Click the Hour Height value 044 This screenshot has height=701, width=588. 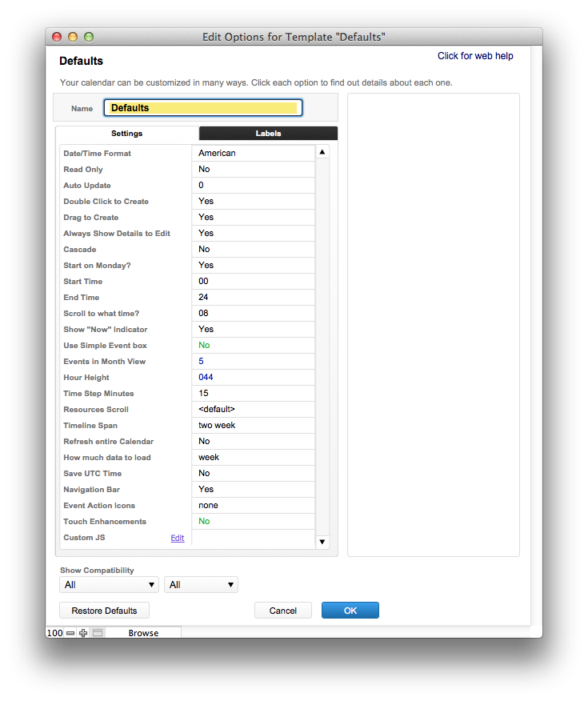pos(254,378)
